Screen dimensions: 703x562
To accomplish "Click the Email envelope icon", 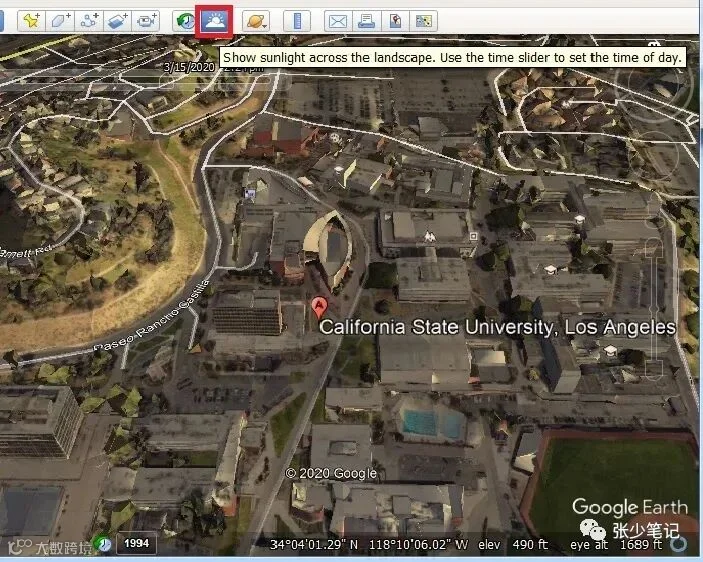I will (x=338, y=21).
